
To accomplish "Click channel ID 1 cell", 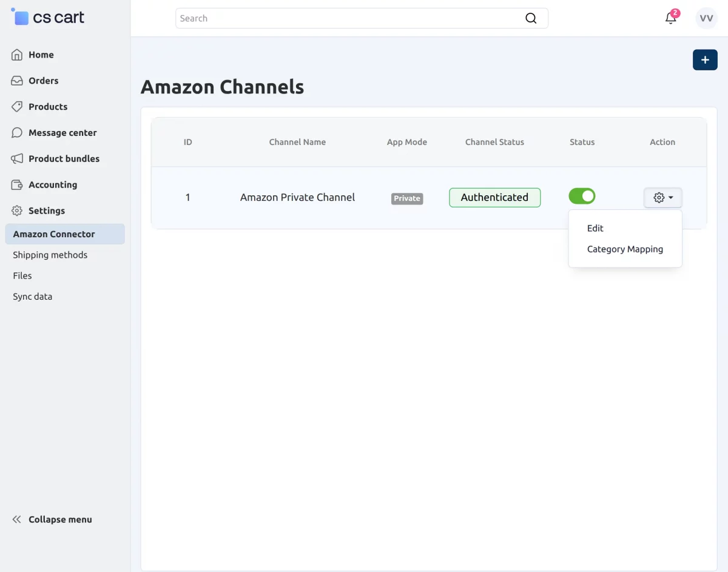I will [x=188, y=197].
